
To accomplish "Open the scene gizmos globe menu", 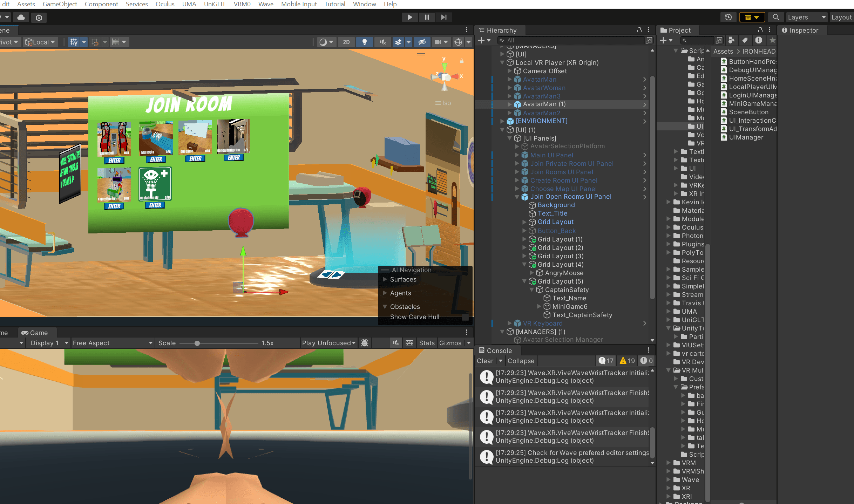I will coord(458,42).
